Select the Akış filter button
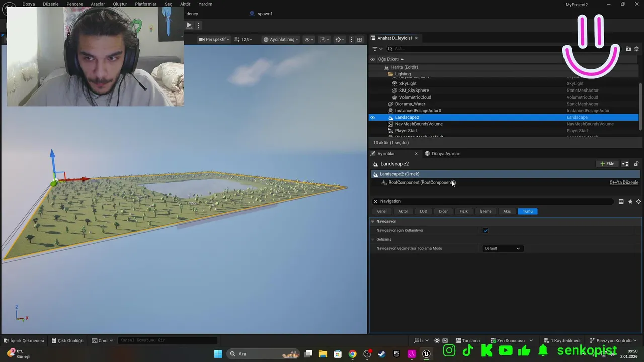 (507, 211)
